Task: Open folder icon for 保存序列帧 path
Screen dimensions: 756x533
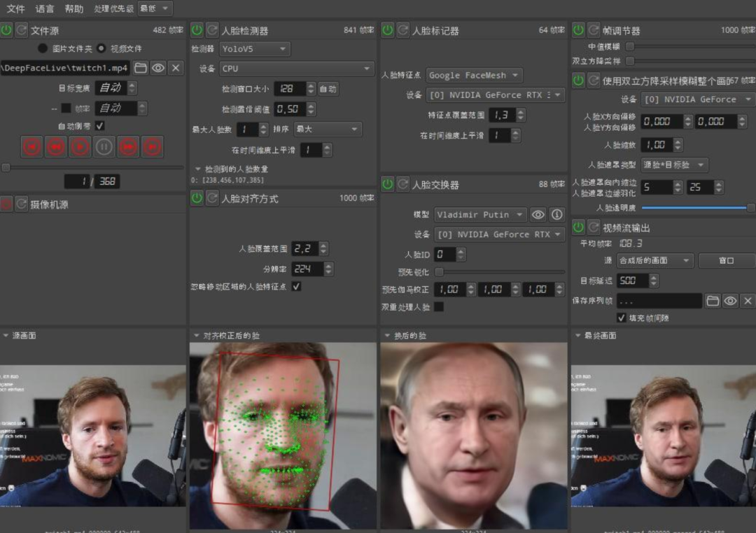Action: [713, 301]
